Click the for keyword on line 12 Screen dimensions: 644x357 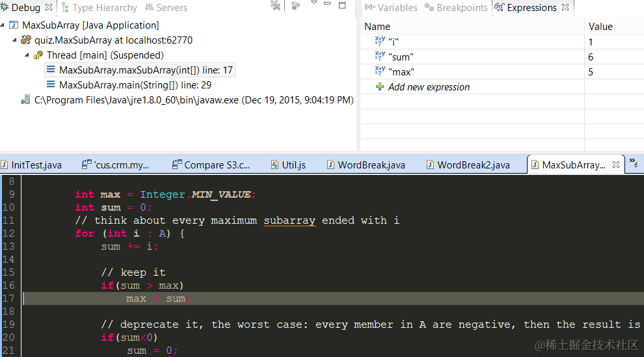point(85,233)
